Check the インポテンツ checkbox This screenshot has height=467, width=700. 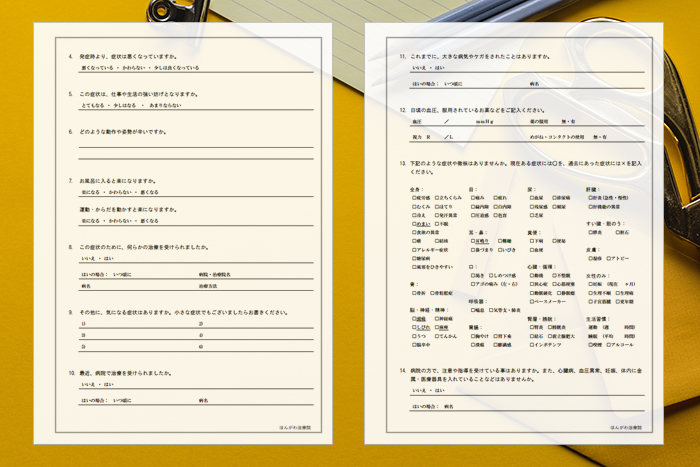532,344
